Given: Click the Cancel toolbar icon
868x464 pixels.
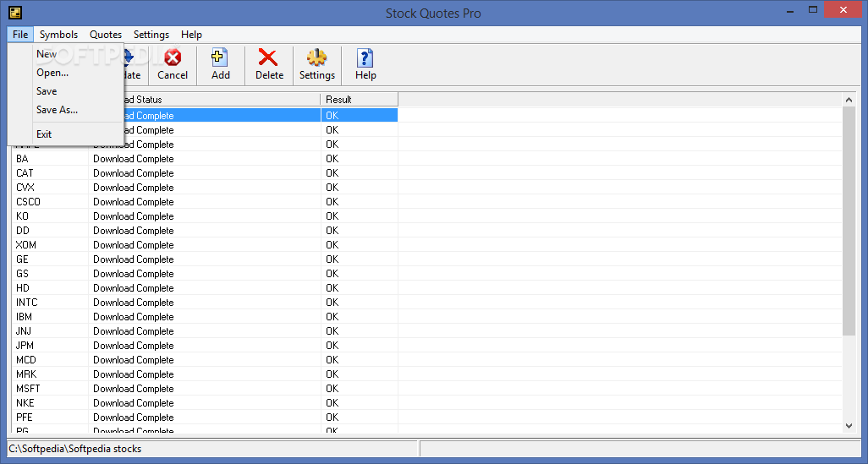Looking at the screenshot, I should [x=173, y=57].
